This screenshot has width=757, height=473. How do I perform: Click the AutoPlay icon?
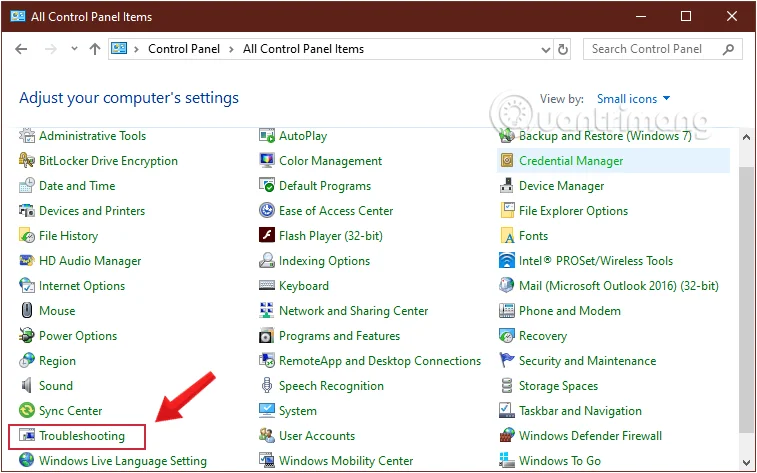pos(266,136)
